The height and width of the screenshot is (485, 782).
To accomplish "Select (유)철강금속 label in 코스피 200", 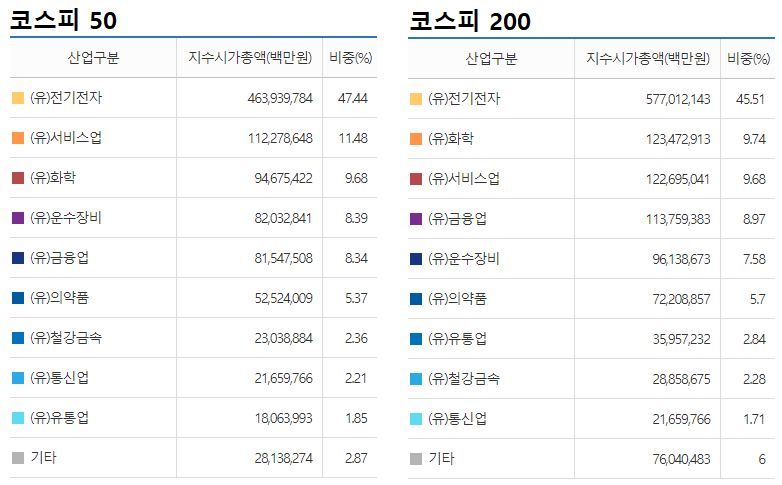I will (x=464, y=379).
